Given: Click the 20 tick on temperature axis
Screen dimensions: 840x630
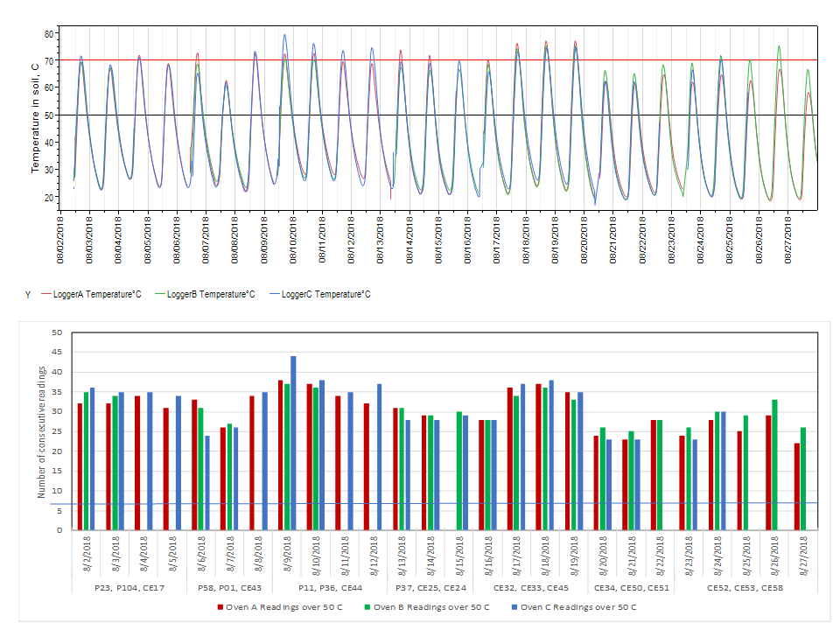Looking at the screenshot, I should click(49, 197).
